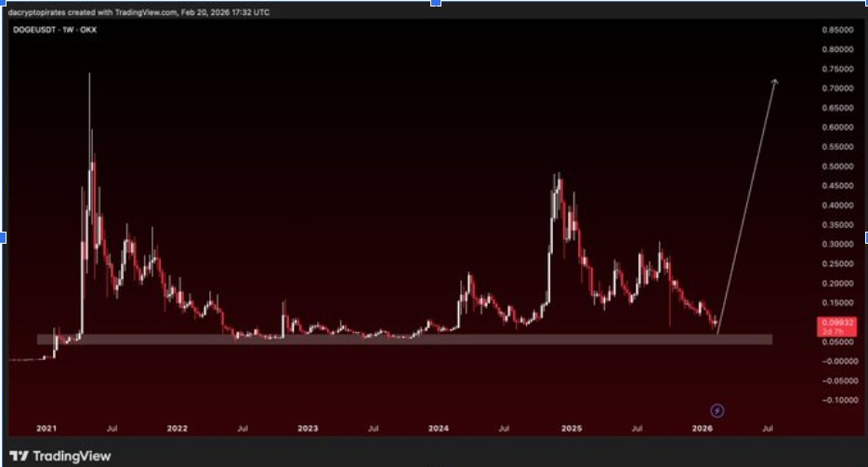This screenshot has width=868, height=467.
Task: Click the purple lightning bolt icon
Action: [717, 411]
